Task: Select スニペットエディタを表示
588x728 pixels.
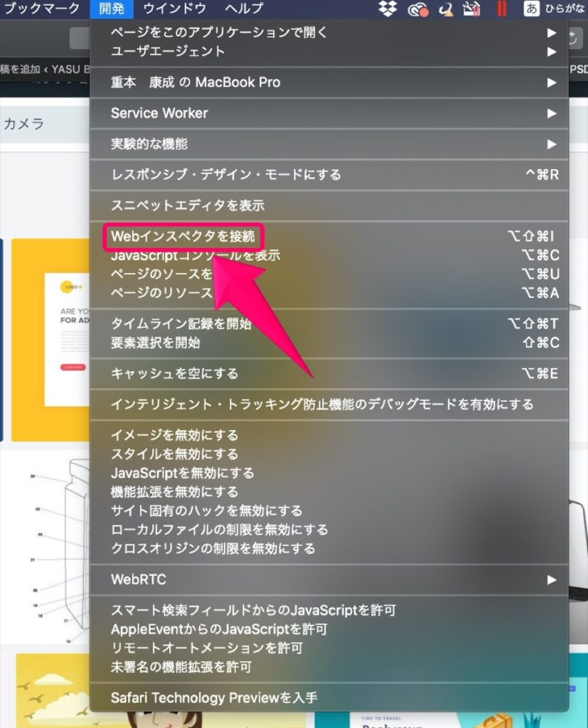Action: (x=329, y=205)
